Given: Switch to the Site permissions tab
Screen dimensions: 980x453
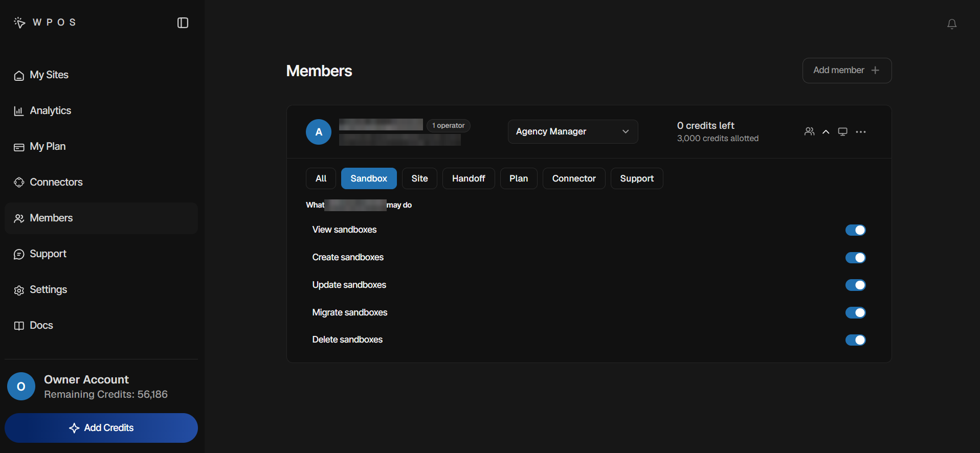Looking at the screenshot, I should tap(419, 178).
